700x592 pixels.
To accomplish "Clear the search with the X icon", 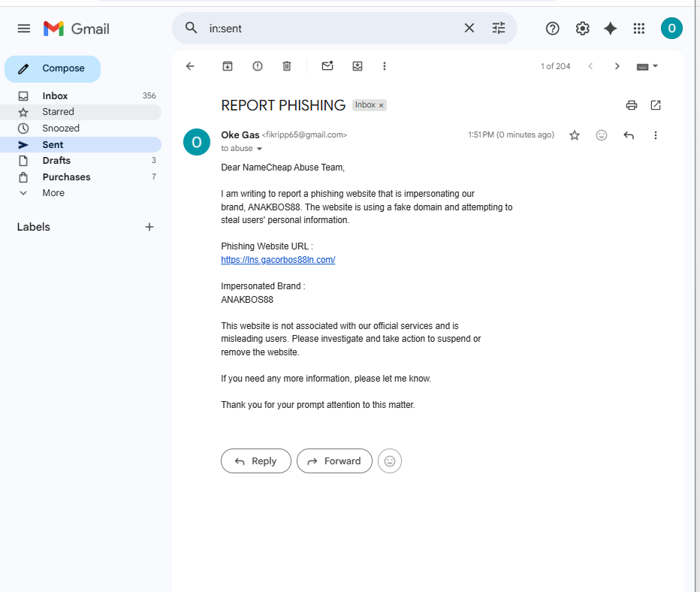I will pos(469,28).
